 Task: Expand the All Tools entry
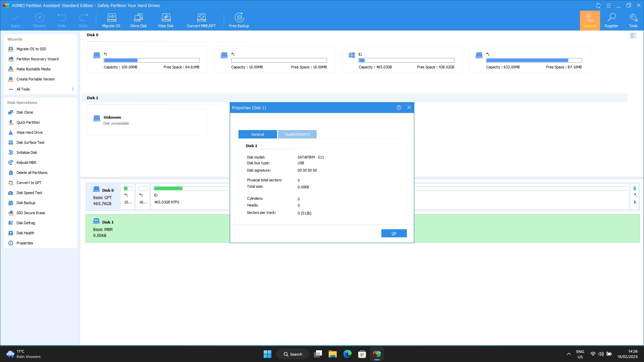[x=41, y=89]
